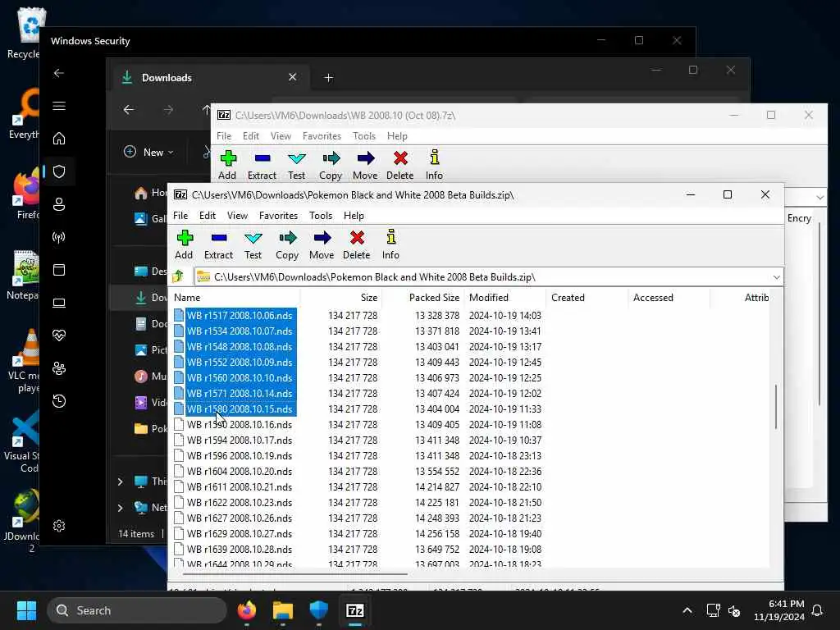Open Help menu in front 7-Zip window
Screen dimensions: 840x630
pyautogui.click(x=354, y=216)
